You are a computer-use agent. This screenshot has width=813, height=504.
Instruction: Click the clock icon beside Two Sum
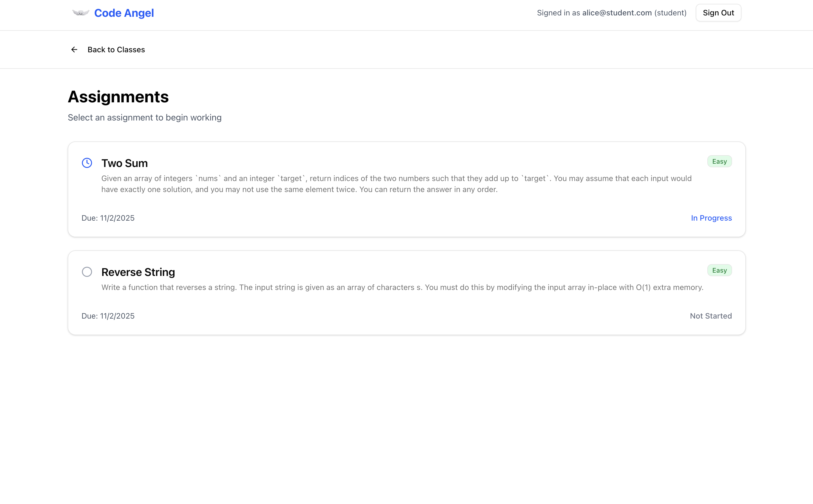click(x=87, y=163)
